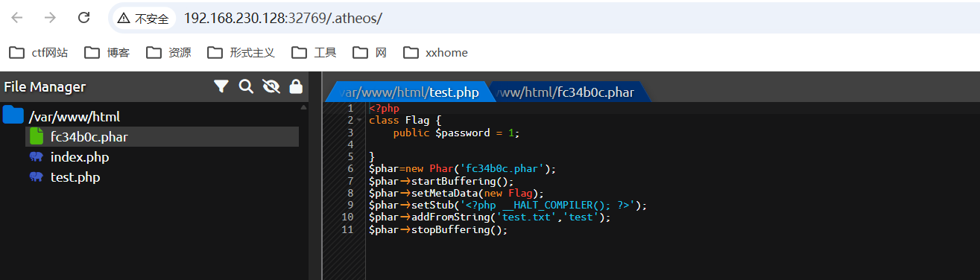Open File Manager search
This screenshot has height=280, width=980.
pyautogui.click(x=245, y=87)
